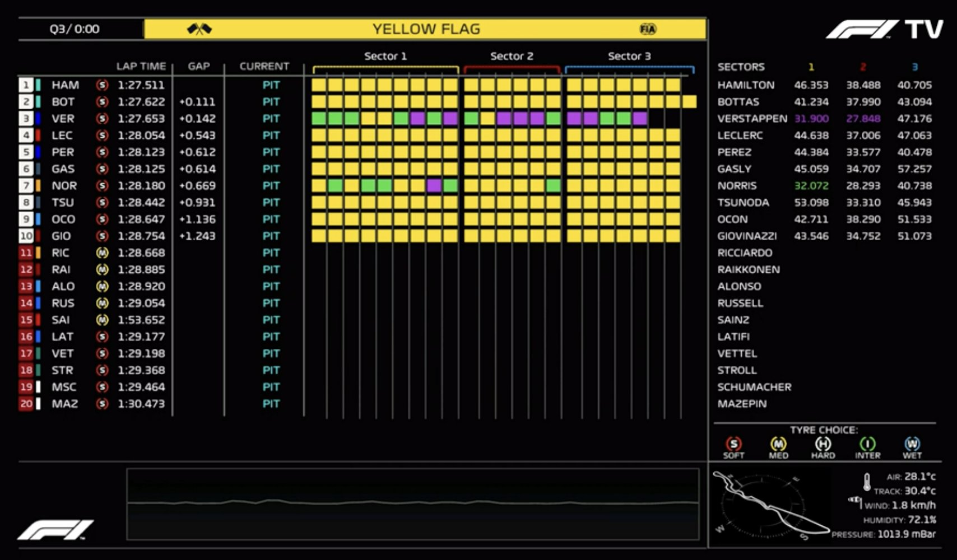The width and height of the screenshot is (957, 560).
Task: Click VERSTAPPEN in sectors panel
Action: click(x=752, y=119)
